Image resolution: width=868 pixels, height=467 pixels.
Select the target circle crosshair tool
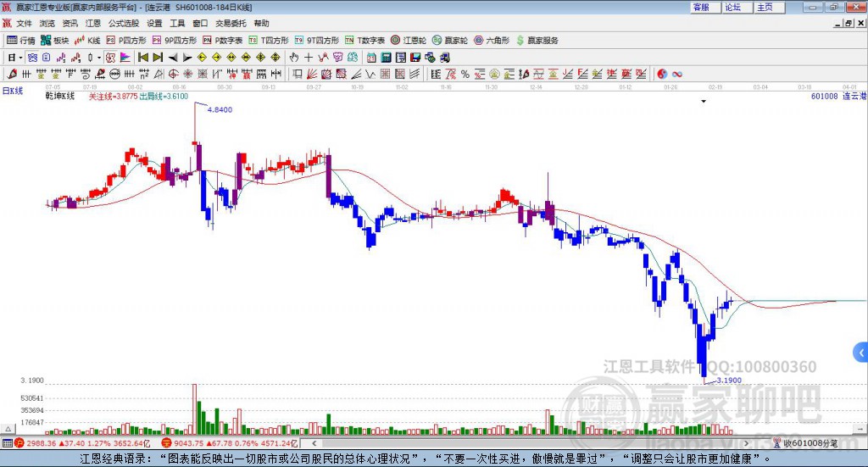pos(173,74)
